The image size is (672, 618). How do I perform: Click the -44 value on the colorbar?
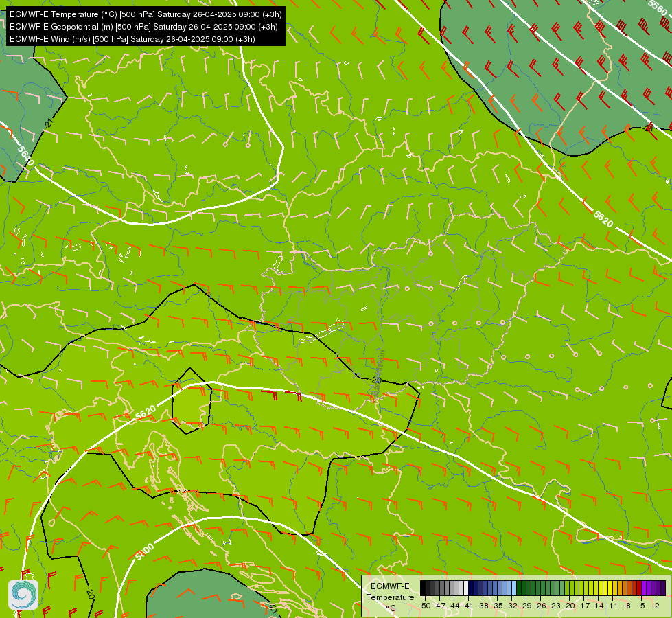click(x=454, y=606)
